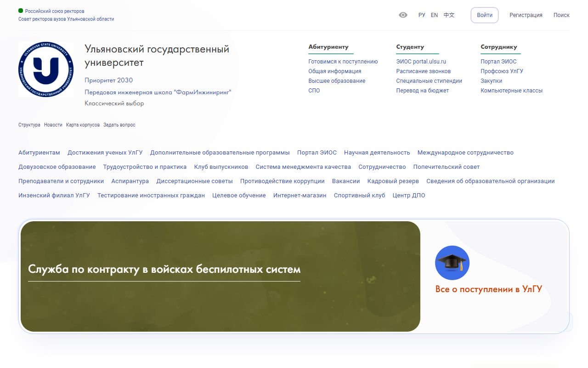Click the graduation cap icon
Viewport: 588px width, 368px height.
pos(452,263)
